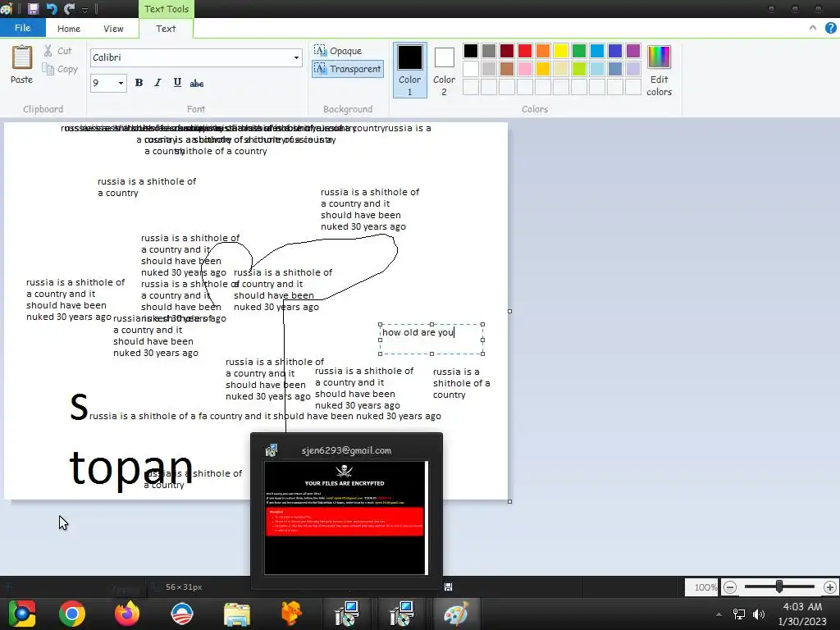Image resolution: width=840 pixels, height=630 pixels.
Task: Click the zoom in plus button
Action: coord(830,587)
